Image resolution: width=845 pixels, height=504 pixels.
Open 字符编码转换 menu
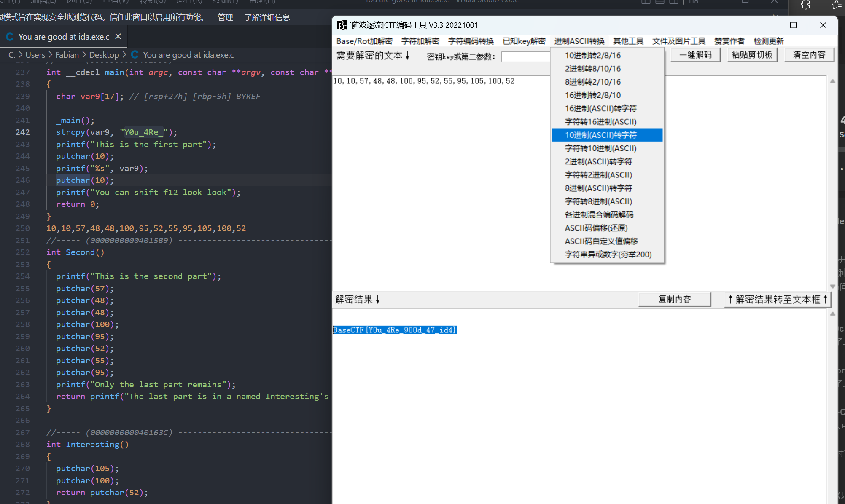(471, 41)
